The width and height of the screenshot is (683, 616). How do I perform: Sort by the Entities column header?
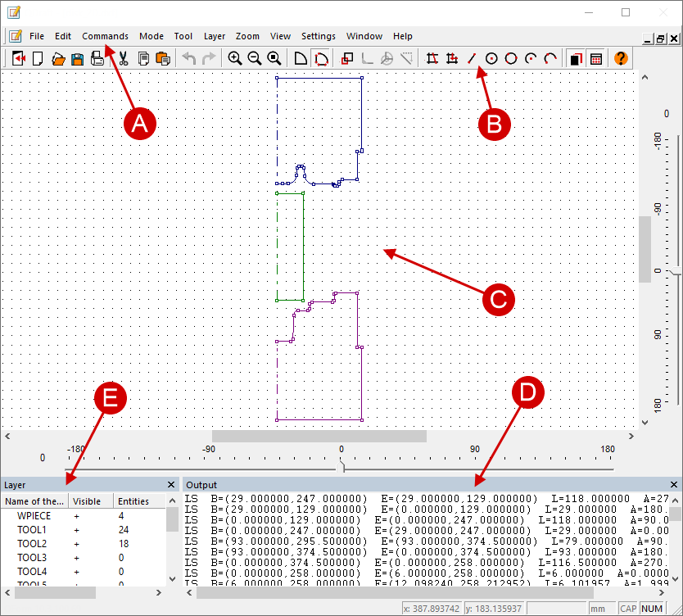tap(133, 501)
